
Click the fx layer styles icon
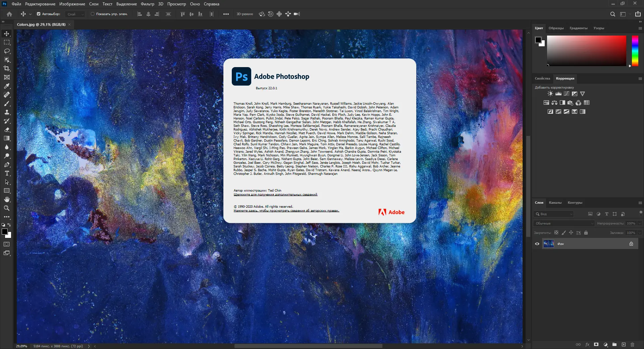coord(588,345)
